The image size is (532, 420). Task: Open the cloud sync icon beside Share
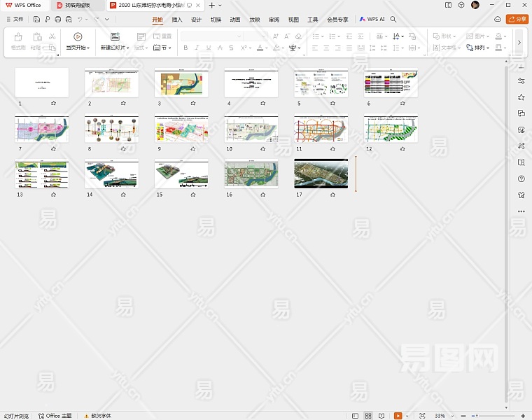497,20
